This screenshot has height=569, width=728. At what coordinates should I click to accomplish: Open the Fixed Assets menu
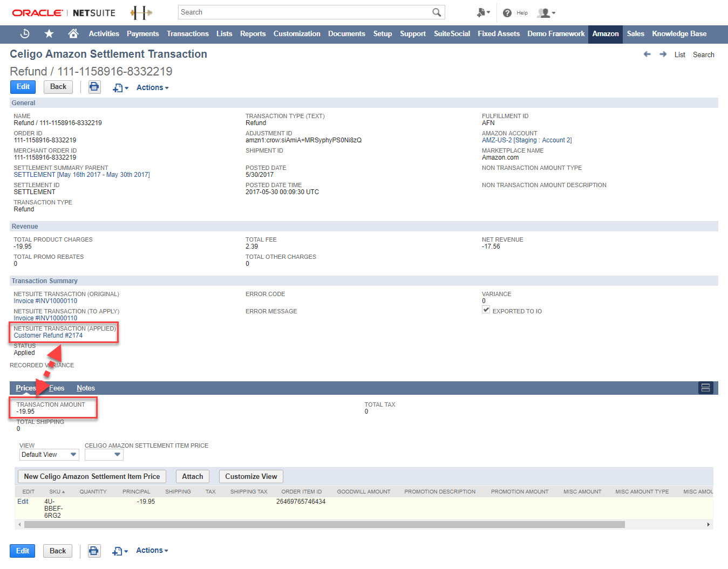coord(499,33)
